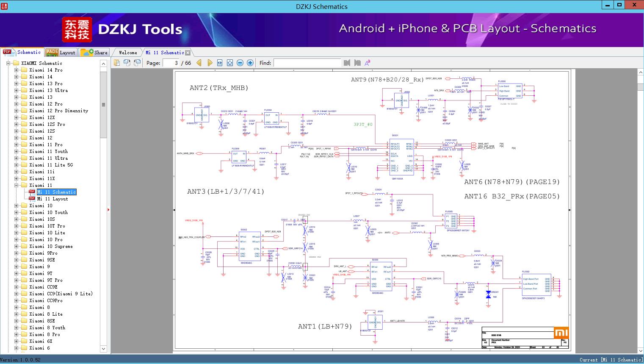
Task: Go to the previous page arrow
Action: [x=199, y=63]
